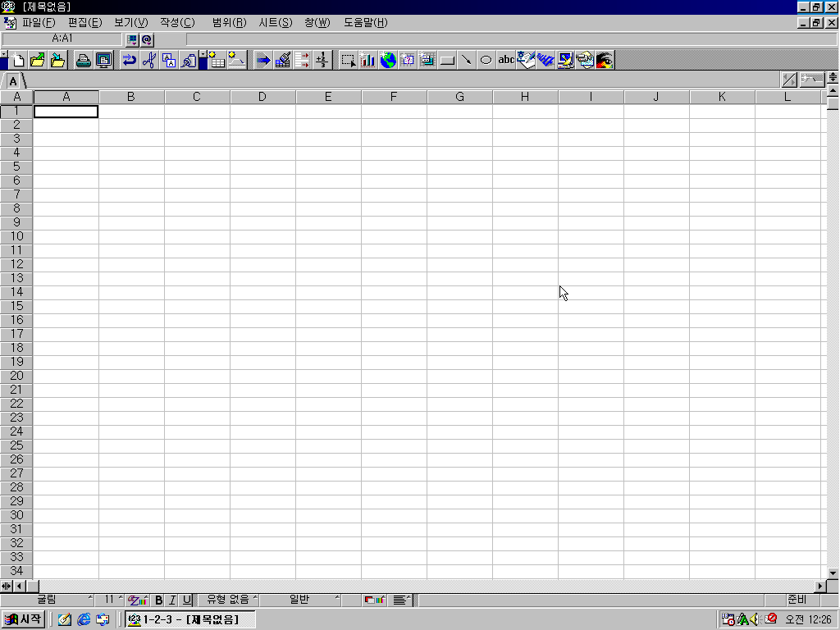Click the select-all corner button labeled A
The image size is (840, 630).
click(x=16, y=97)
